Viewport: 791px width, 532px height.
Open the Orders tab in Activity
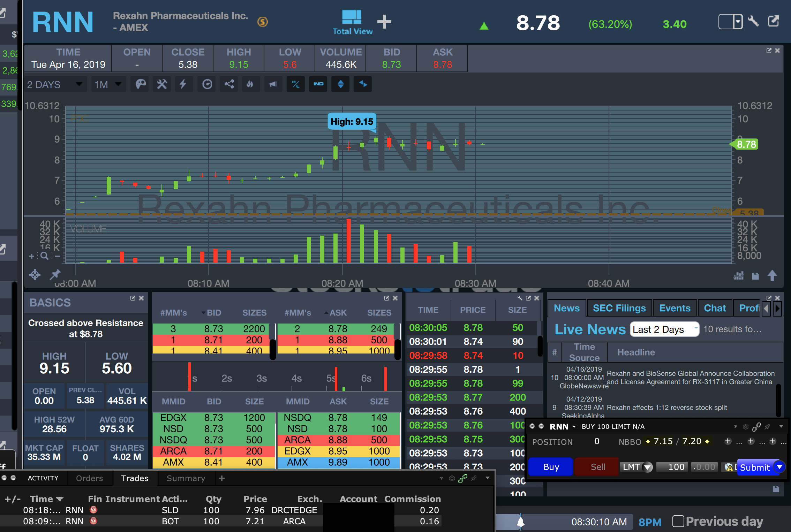click(x=89, y=478)
